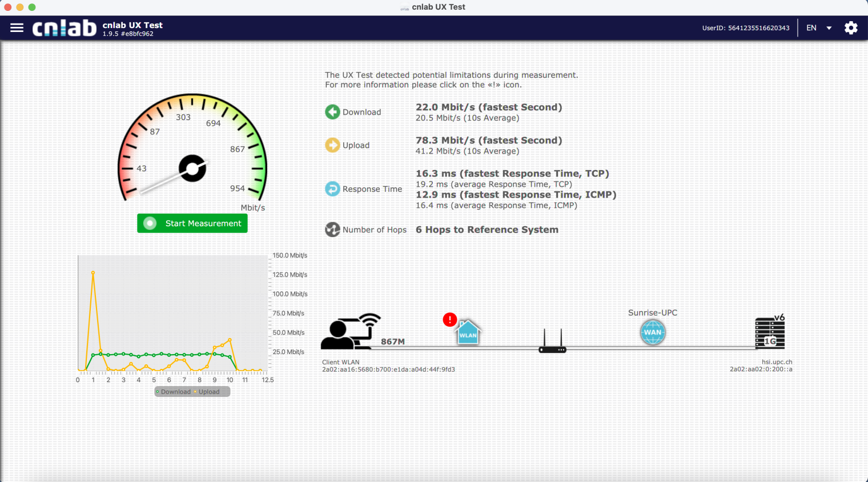
Task: Click the reference server icon
Action: (770, 332)
